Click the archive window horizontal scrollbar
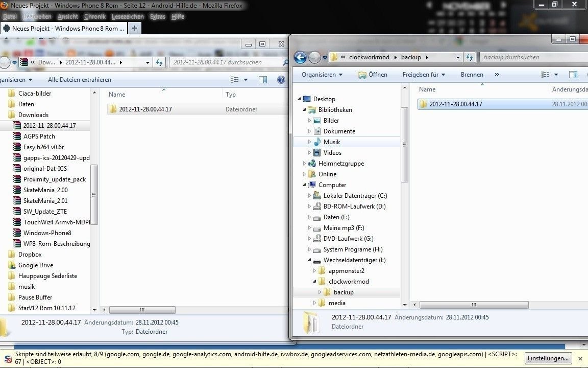The width and height of the screenshot is (588, 368). (x=142, y=310)
